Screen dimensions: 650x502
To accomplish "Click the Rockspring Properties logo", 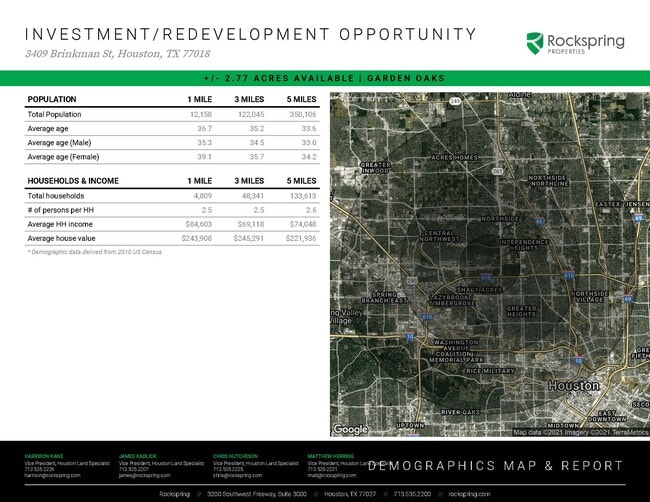I will click(x=575, y=43).
